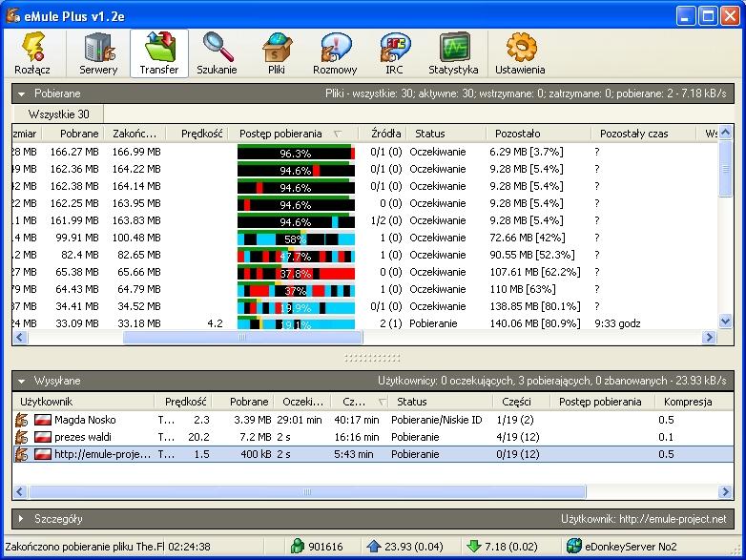Select the row with status Pobieranie 9:33 godz
The width and height of the screenshot is (746, 560).
pyautogui.click(x=365, y=323)
